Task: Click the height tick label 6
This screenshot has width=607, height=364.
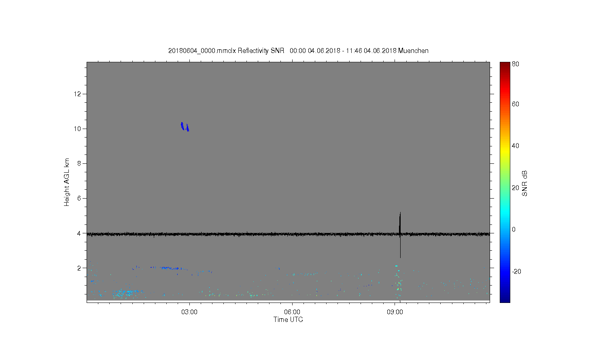Action: 80,198
